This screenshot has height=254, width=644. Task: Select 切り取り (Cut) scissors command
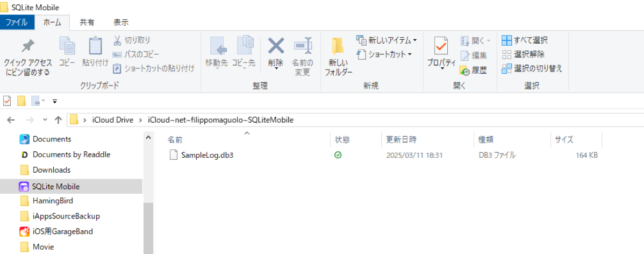pos(131,40)
